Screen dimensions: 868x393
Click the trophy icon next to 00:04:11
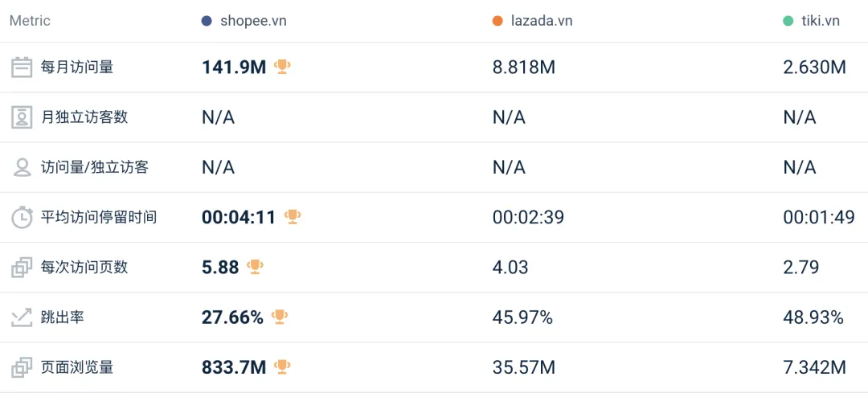[293, 216]
